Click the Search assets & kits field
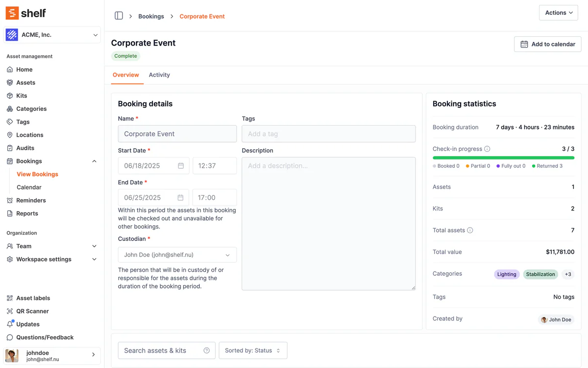 point(167,350)
